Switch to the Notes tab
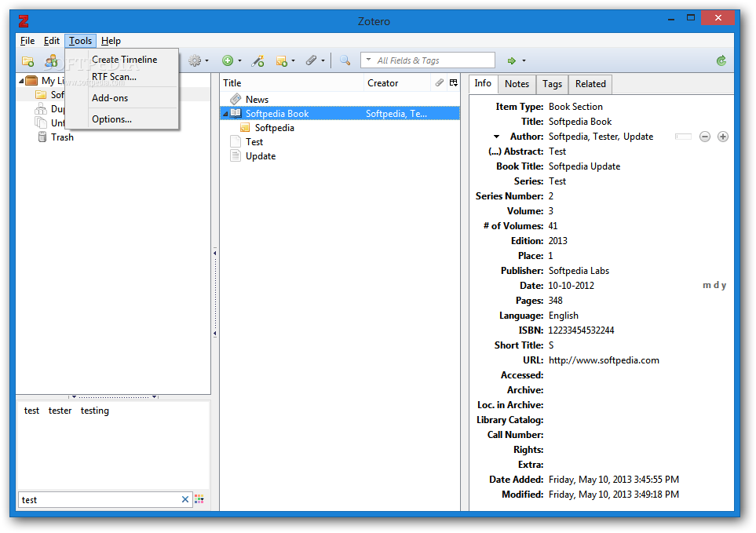The width and height of the screenshot is (756, 533). tap(517, 84)
